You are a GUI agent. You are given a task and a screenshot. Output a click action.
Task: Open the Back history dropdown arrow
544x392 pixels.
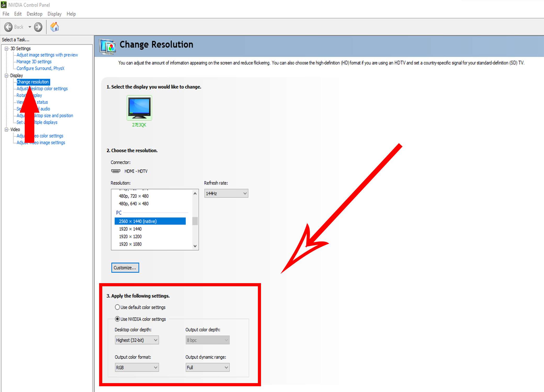(30, 27)
